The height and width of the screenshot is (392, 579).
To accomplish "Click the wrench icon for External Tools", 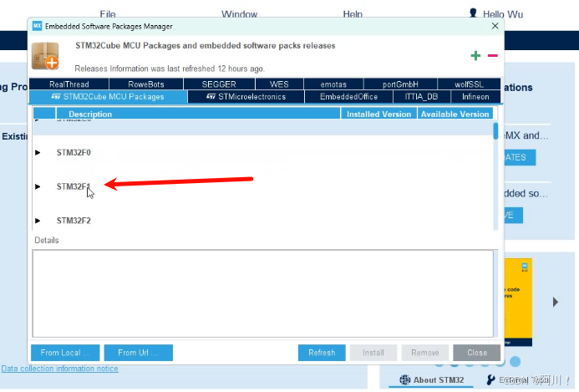I will [490, 379].
